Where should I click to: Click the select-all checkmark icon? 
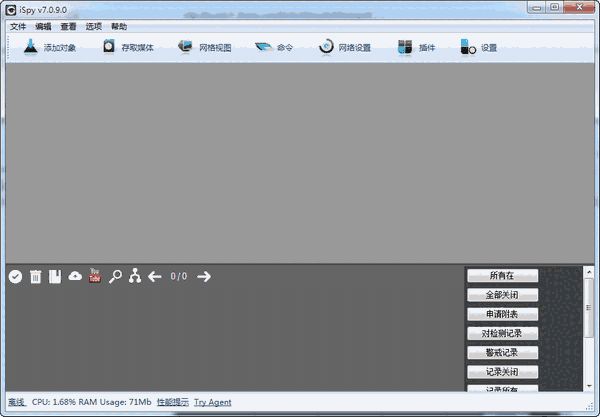click(15, 276)
